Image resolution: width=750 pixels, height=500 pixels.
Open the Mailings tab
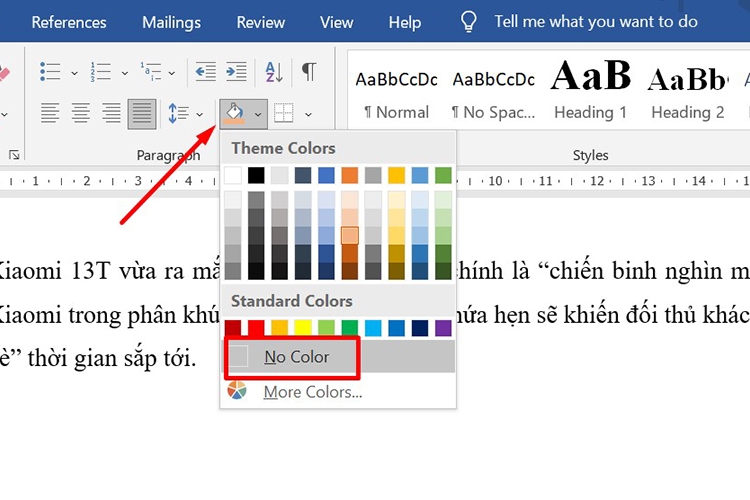[x=171, y=22]
